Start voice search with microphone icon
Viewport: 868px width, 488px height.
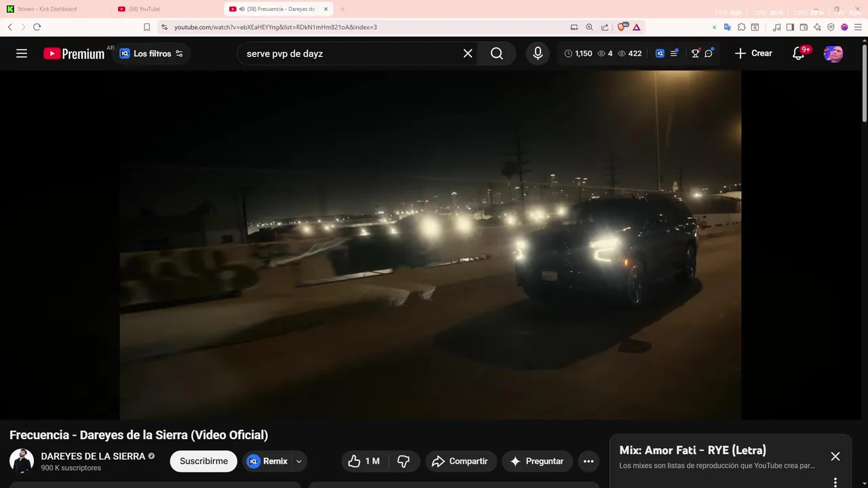538,54
